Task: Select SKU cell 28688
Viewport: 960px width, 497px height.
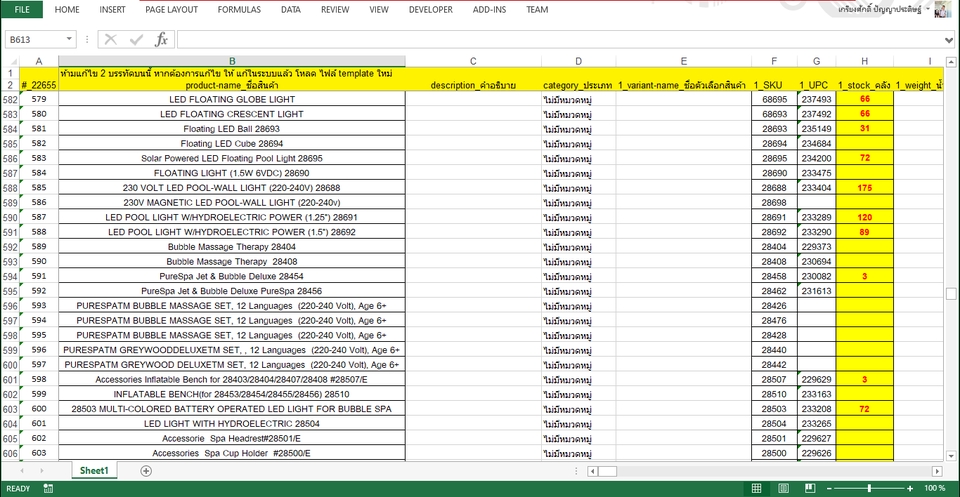Action: coord(774,188)
